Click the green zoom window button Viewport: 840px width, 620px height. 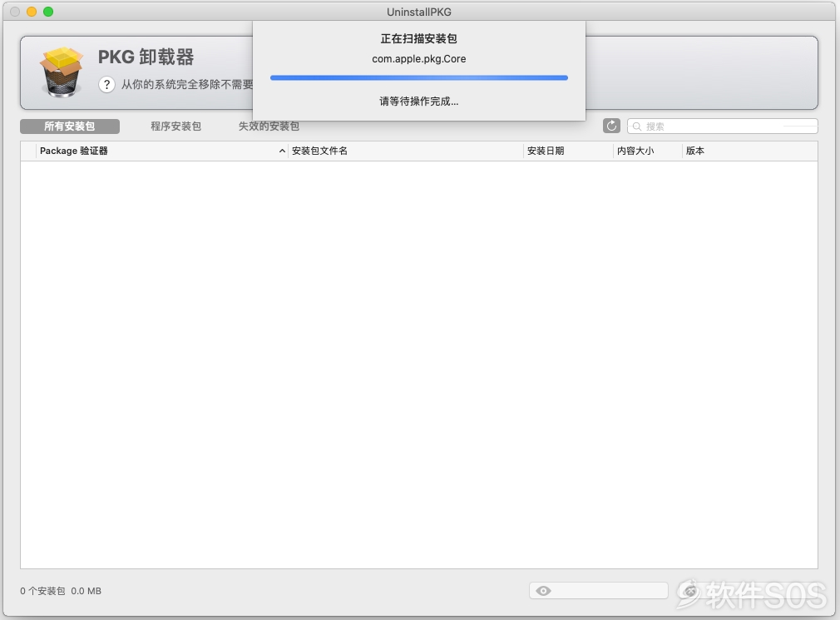point(48,12)
